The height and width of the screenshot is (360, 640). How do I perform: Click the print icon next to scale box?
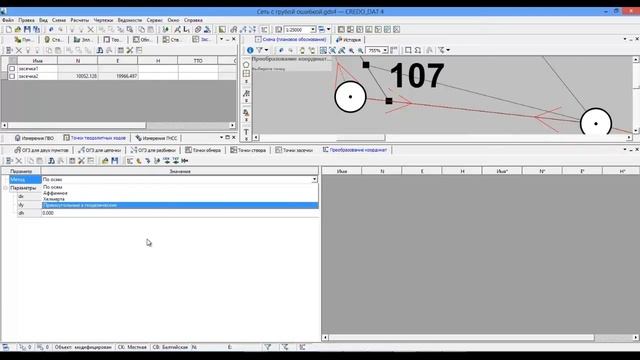[322, 29]
